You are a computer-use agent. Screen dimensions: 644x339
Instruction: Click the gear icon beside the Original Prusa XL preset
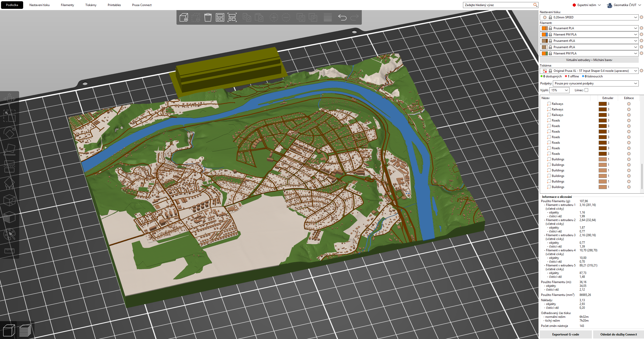click(x=641, y=71)
